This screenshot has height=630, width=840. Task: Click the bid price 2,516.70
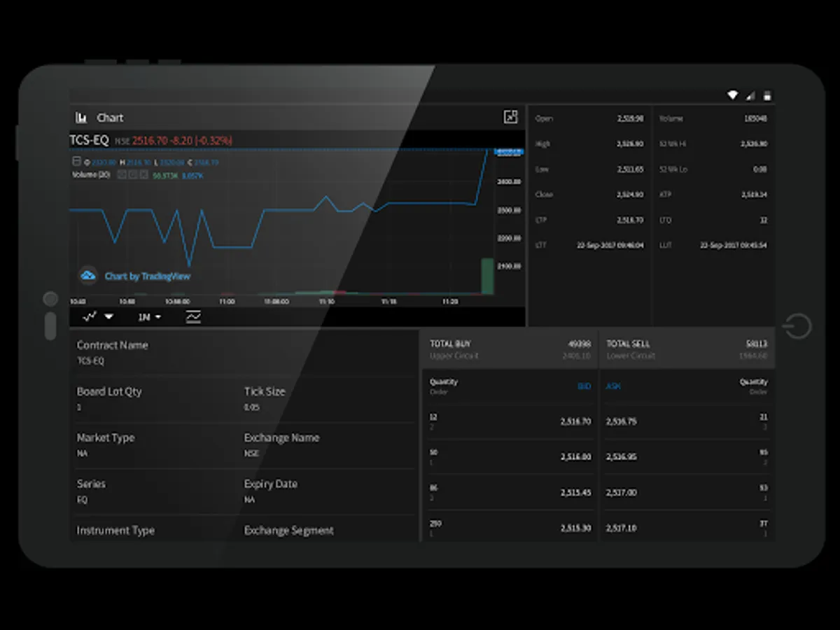tap(575, 422)
